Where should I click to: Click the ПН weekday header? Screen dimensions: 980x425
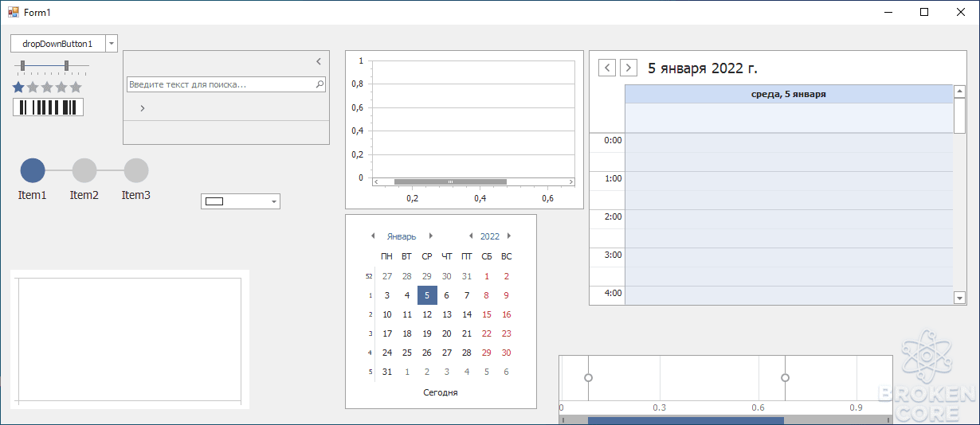click(x=387, y=256)
